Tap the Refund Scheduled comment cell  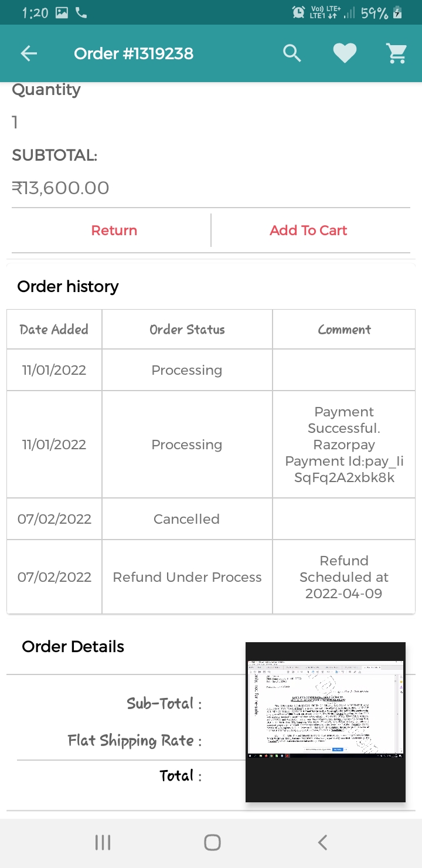[344, 577]
